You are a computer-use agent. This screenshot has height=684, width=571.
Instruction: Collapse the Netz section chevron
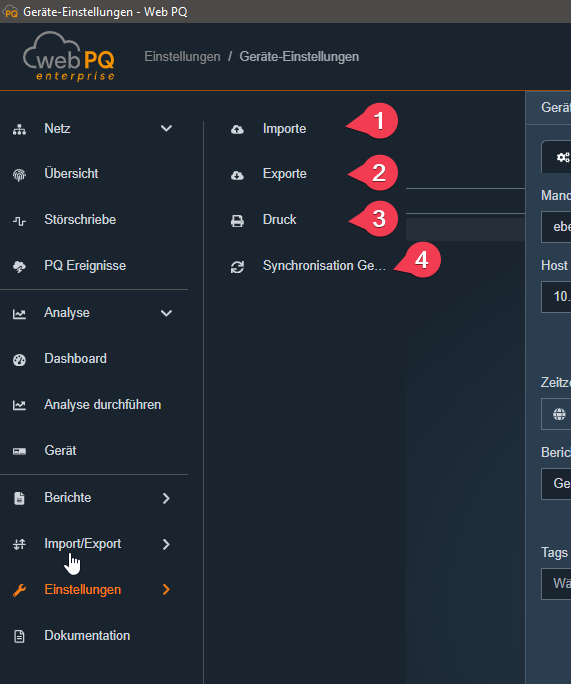pyautogui.click(x=166, y=128)
